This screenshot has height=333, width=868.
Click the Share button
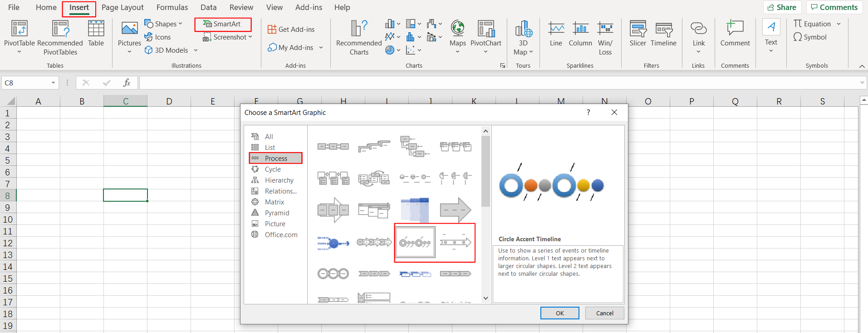[x=782, y=7]
